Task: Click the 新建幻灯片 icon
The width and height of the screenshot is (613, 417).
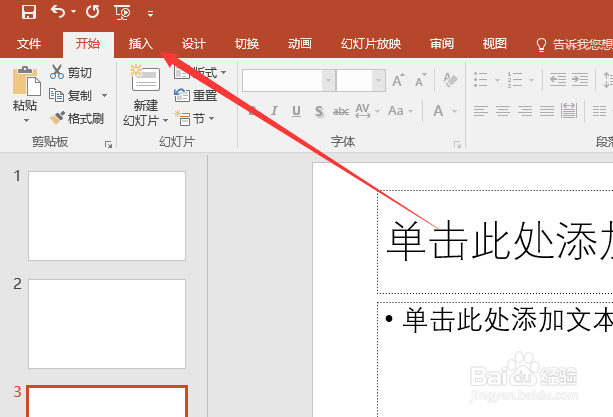Action: point(145,79)
